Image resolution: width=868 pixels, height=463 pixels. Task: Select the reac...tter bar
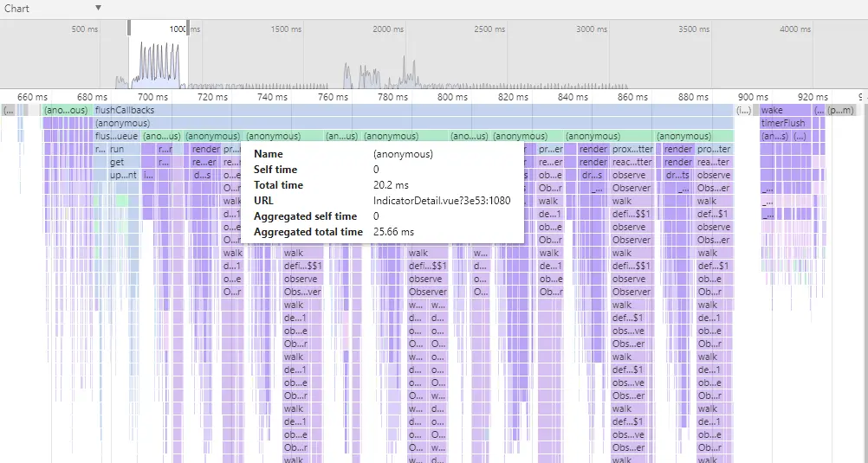tap(632, 162)
